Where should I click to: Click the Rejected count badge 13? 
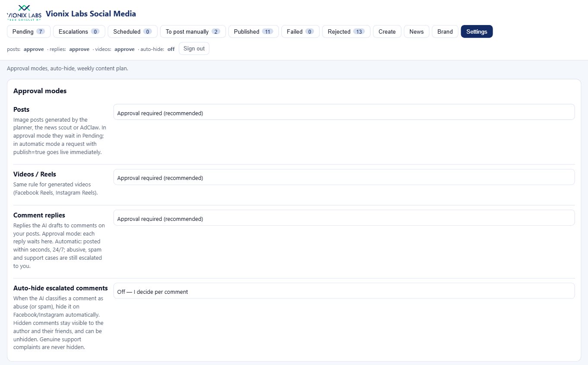coord(359,31)
